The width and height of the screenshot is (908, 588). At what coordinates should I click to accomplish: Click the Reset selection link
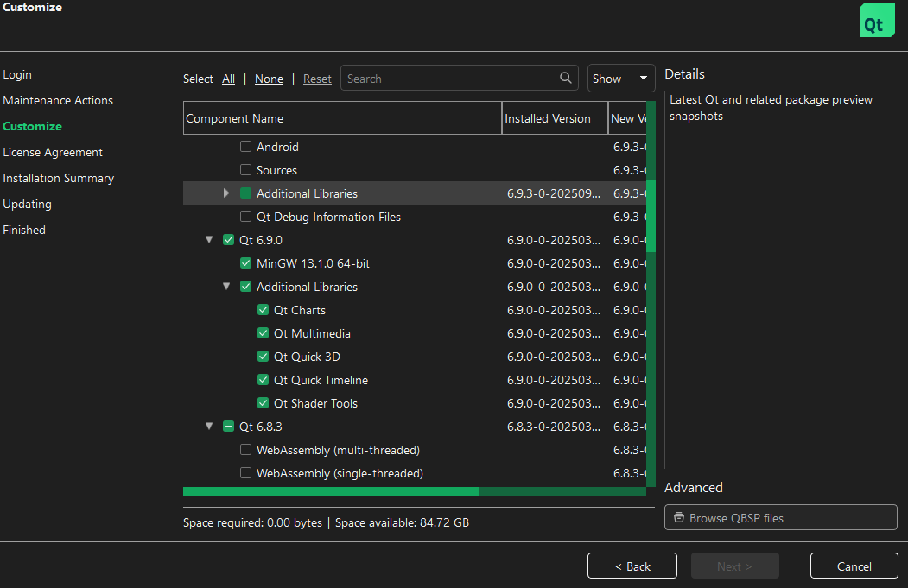(317, 79)
